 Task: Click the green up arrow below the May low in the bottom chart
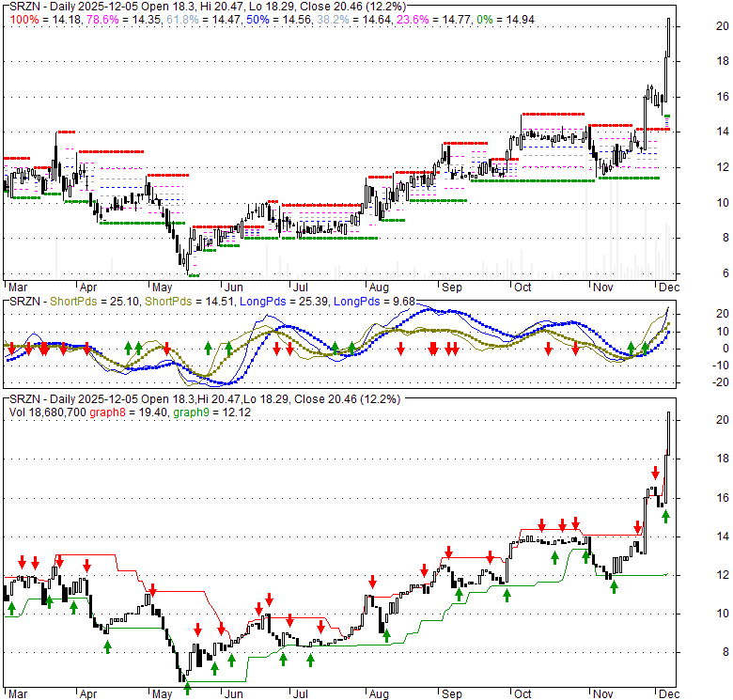point(187,688)
